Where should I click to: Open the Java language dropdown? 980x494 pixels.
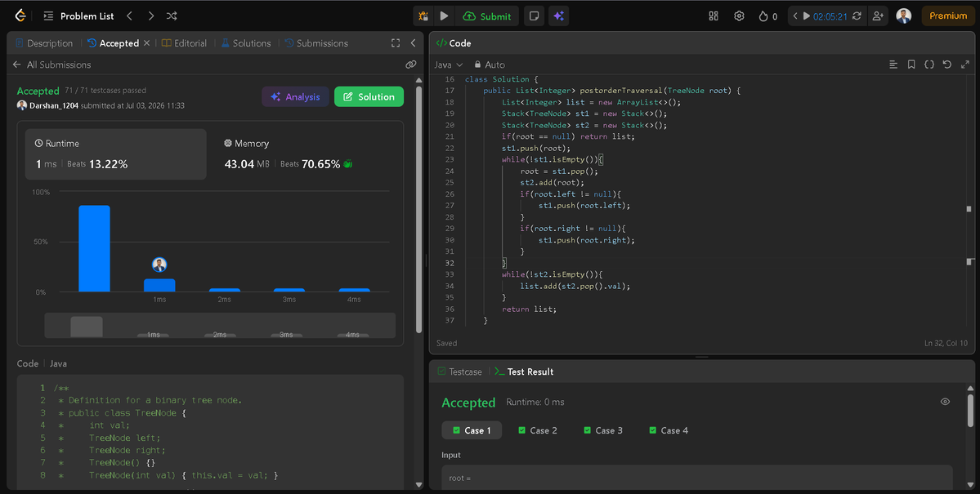pyautogui.click(x=449, y=65)
